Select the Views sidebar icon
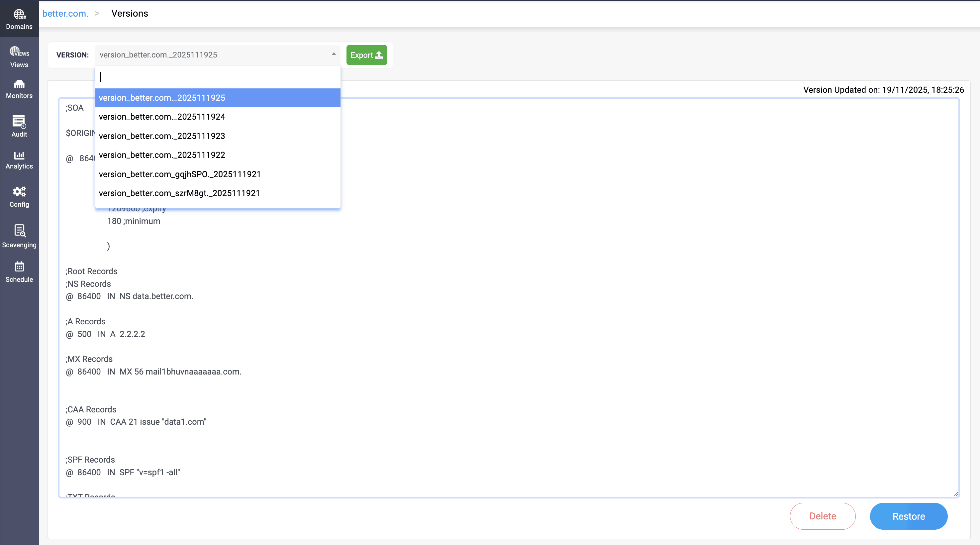 19,56
